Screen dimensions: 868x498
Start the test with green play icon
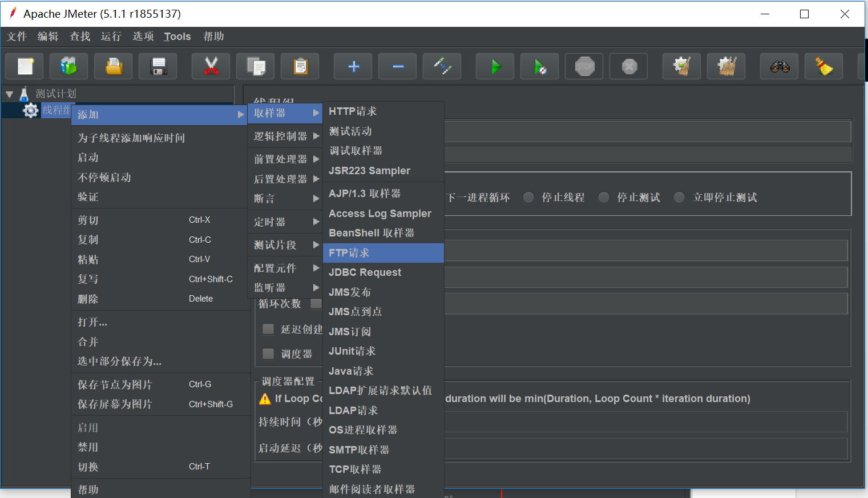point(495,67)
